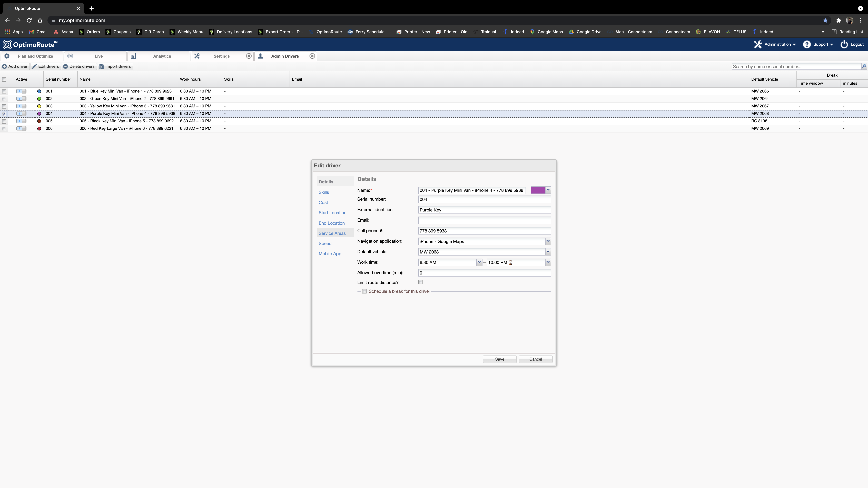Click the OptimoRoute logo
This screenshot has width=868, height=488.
point(30,44)
